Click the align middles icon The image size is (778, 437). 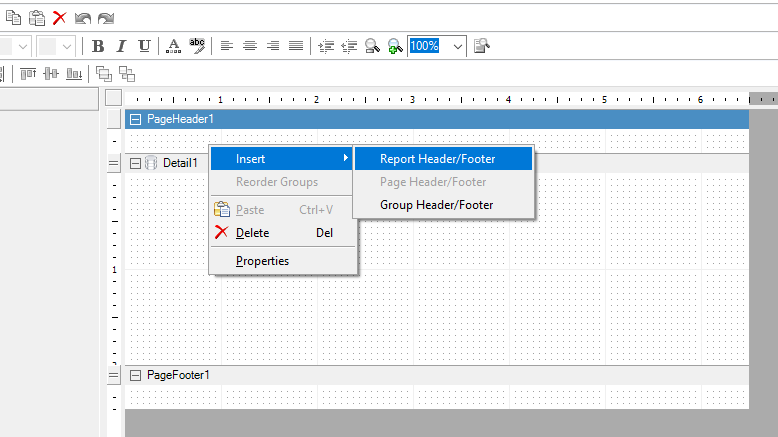[x=51, y=74]
